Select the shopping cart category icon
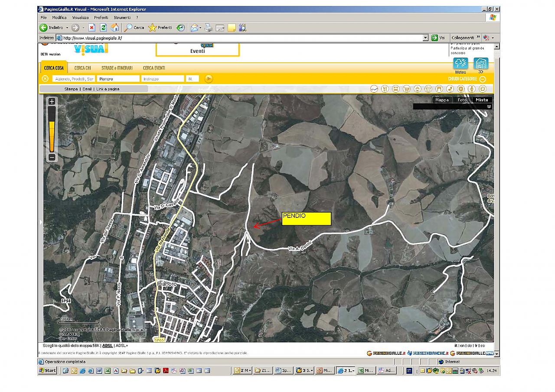The width and height of the screenshot is (555, 392). point(406,89)
